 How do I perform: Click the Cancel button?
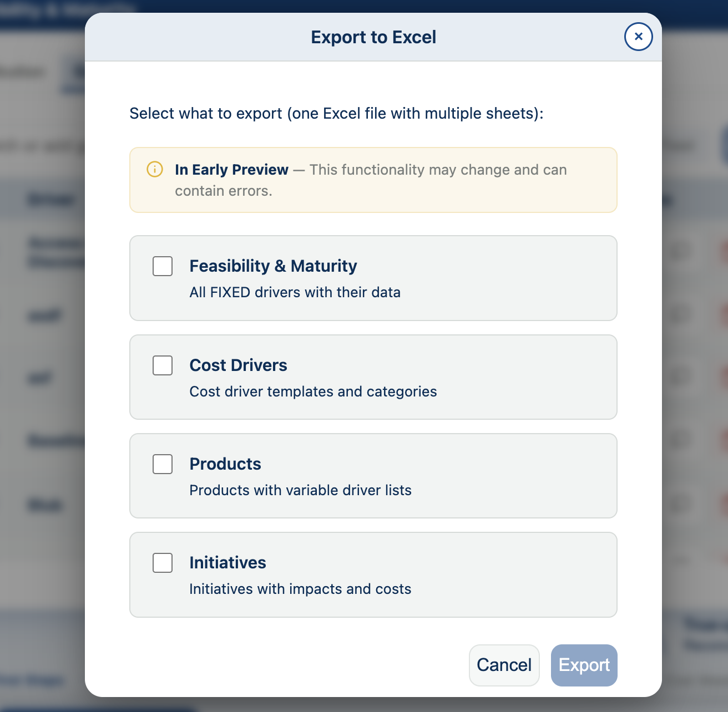[504, 665]
